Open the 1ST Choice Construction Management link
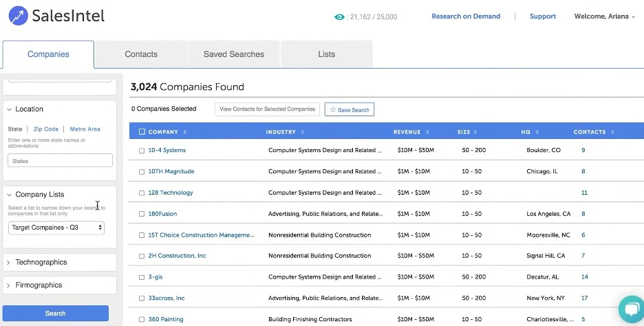Screen dimensions: 644x326 [201, 235]
